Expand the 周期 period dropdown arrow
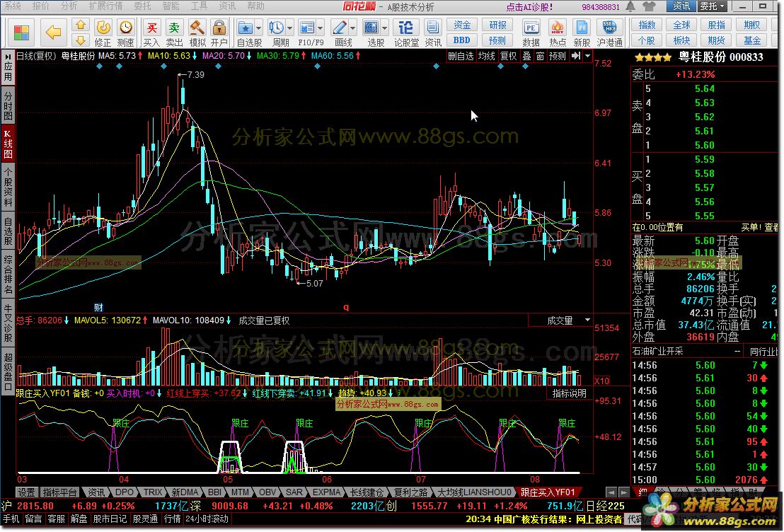The width and height of the screenshot is (784, 532). tap(289, 28)
